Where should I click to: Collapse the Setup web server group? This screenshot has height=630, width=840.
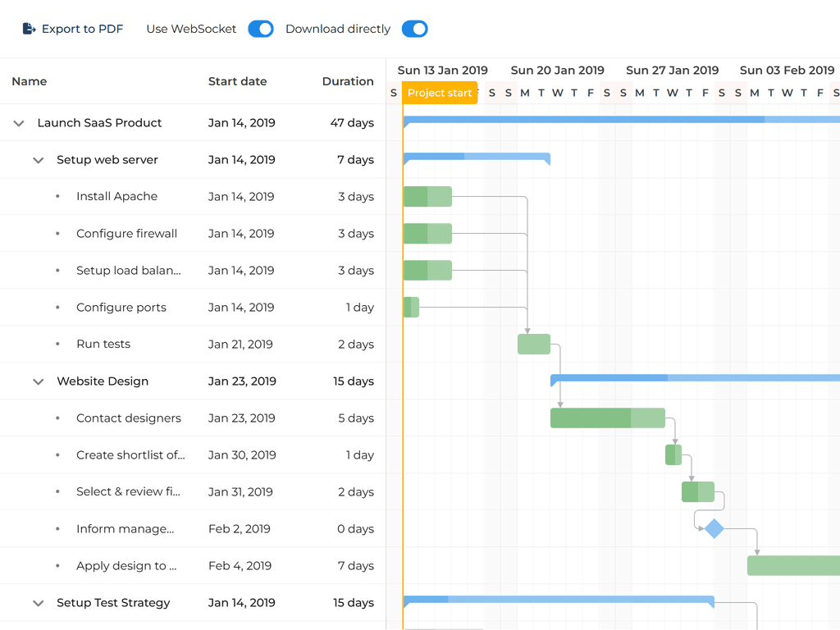click(38, 160)
